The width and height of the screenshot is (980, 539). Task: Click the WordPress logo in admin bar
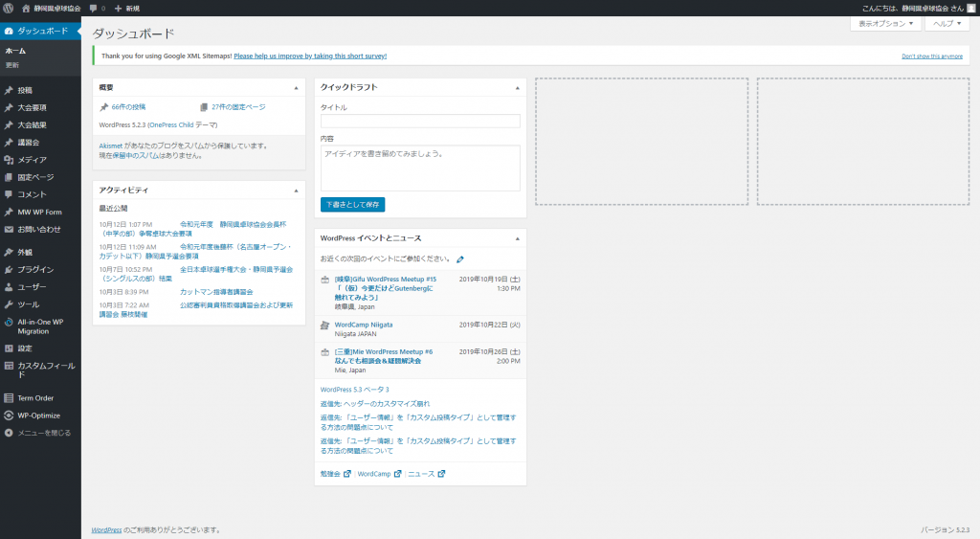click(8, 8)
